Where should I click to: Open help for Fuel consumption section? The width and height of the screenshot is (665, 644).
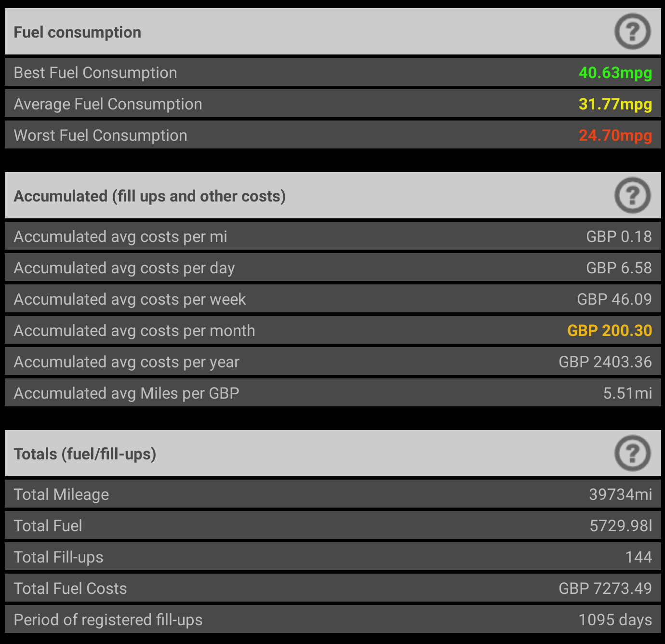[632, 32]
